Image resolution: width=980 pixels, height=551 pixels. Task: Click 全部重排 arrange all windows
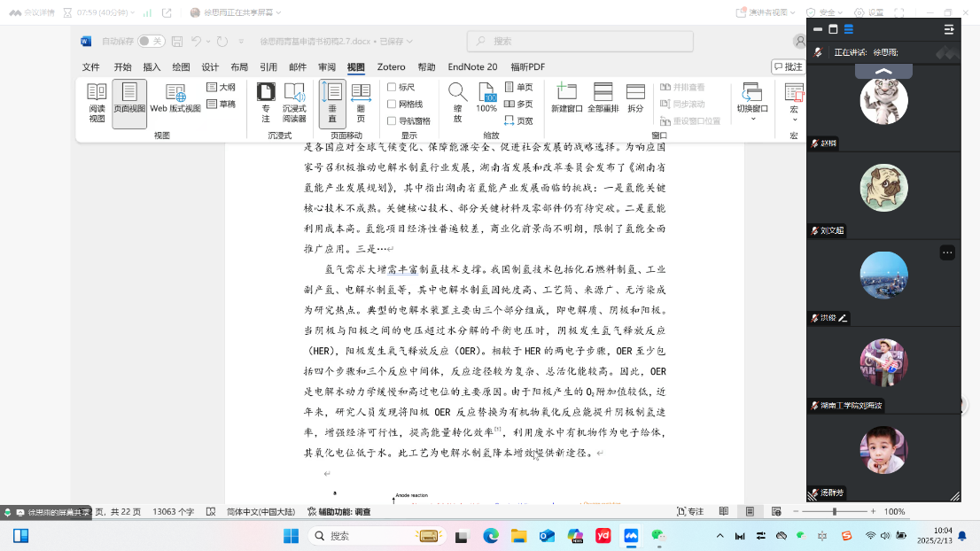[x=603, y=98]
